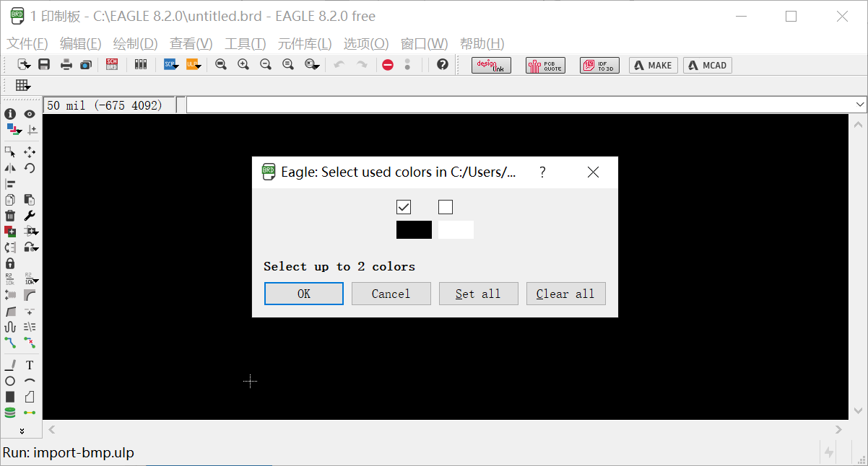Open the ULP dropdown

click(194, 64)
